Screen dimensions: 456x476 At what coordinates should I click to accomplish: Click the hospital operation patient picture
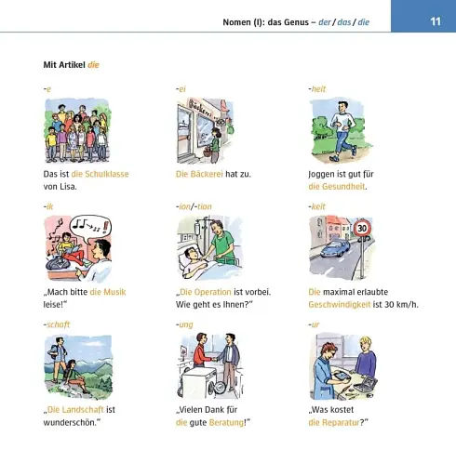[209, 248]
